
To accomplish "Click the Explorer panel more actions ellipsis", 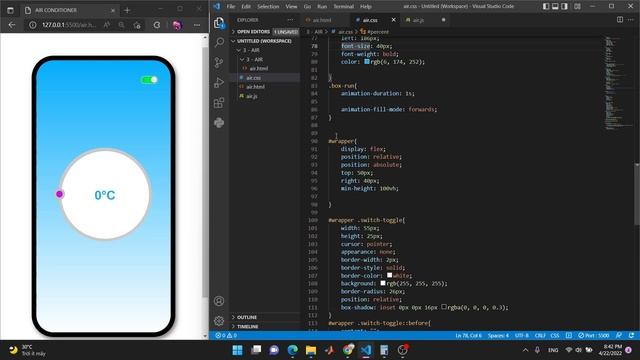I will [290, 20].
